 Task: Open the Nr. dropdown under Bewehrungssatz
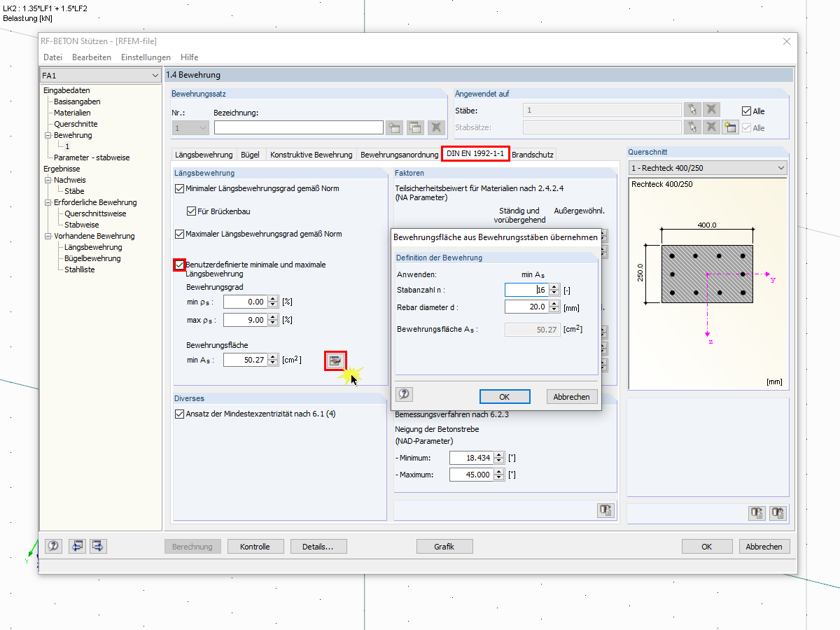[190, 127]
